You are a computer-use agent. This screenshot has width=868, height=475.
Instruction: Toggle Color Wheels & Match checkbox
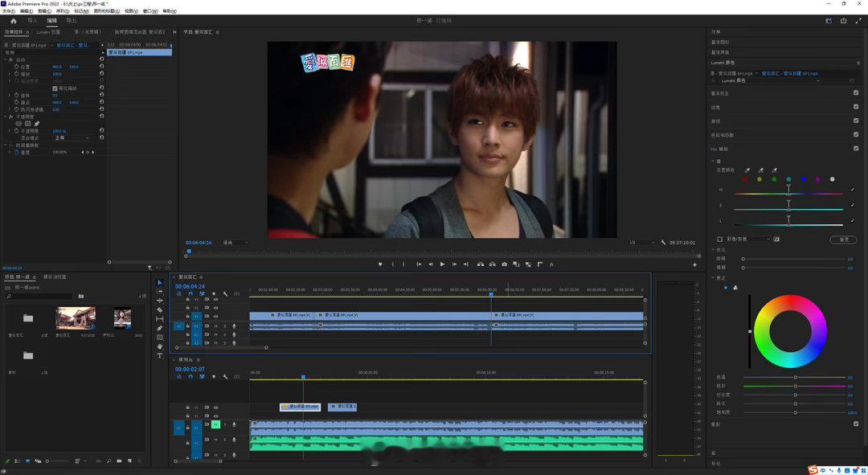click(856, 134)
